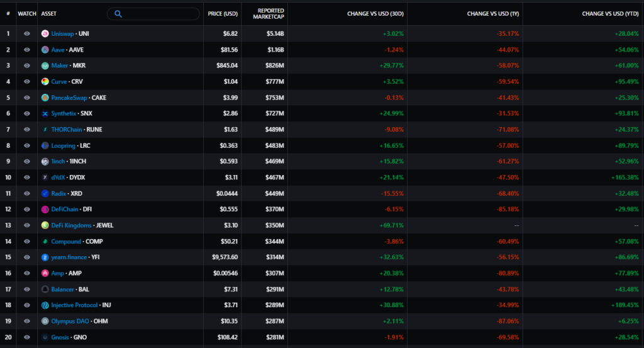Click the yearn.finance logo icon
Viewport: 644px width, 348px height.
tap(45, 257)
